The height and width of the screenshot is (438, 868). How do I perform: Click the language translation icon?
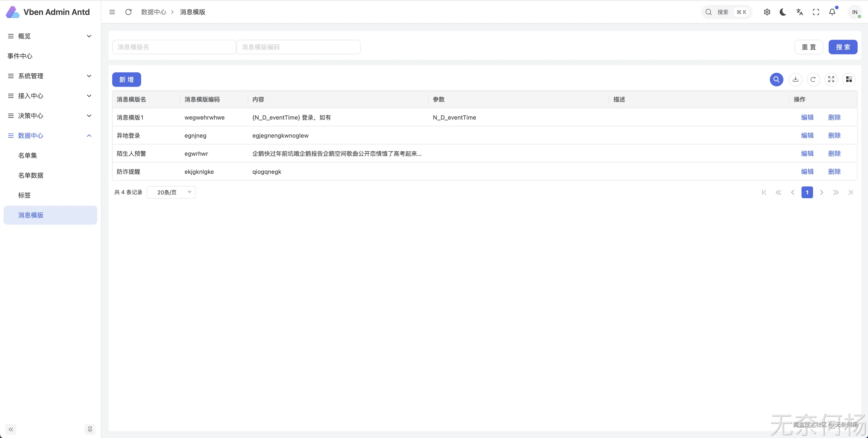799,12
